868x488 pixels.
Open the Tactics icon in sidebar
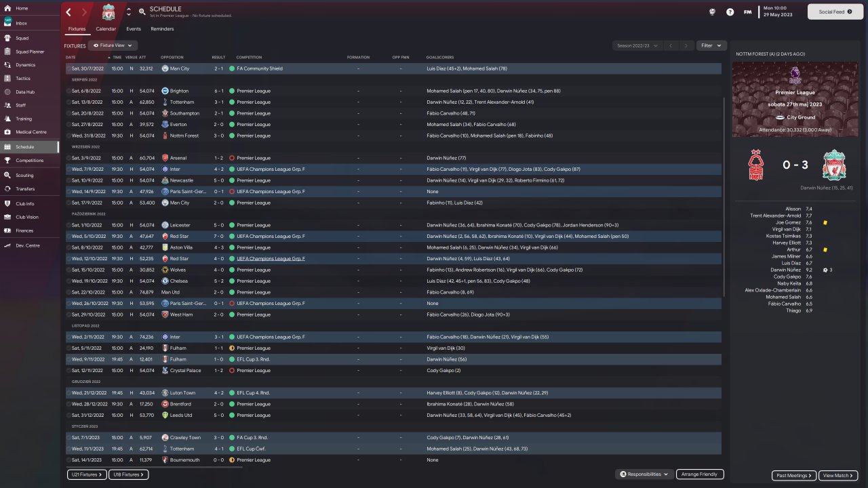point(7,79)
